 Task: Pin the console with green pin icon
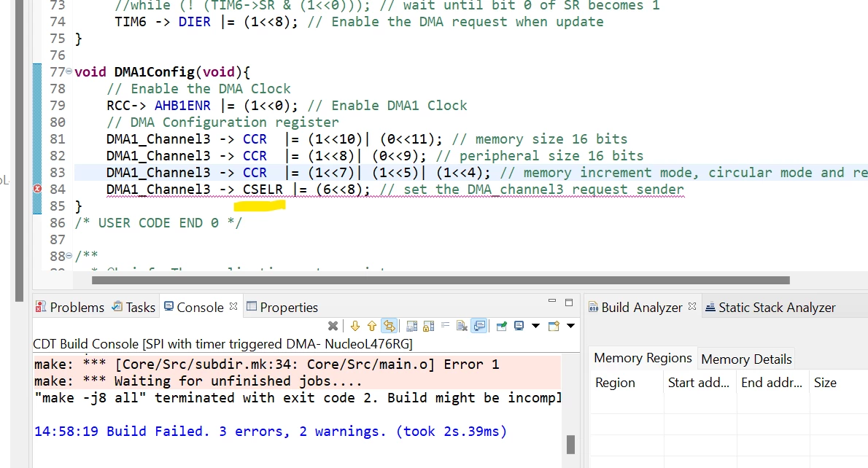click(x=502, y=326)
